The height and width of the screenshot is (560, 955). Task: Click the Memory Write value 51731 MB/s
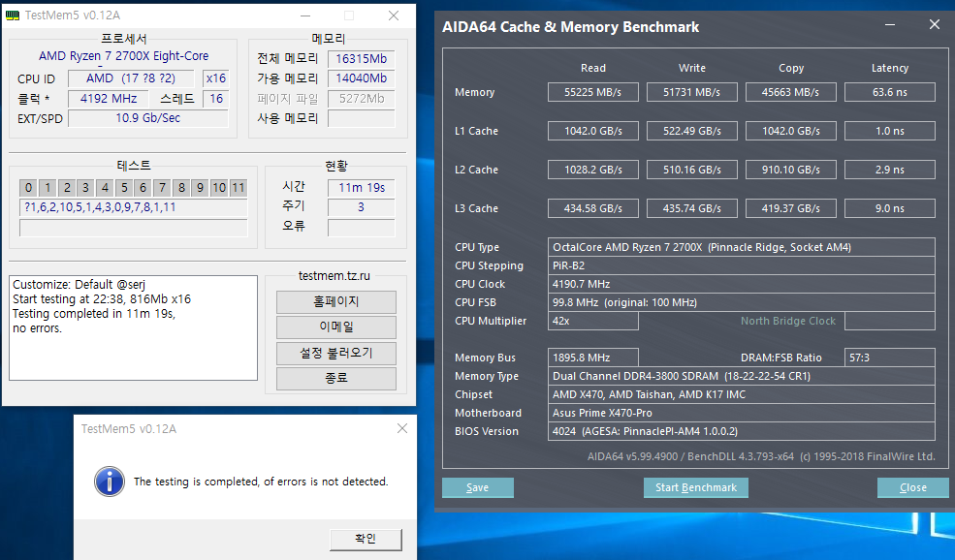pos(692,92)
